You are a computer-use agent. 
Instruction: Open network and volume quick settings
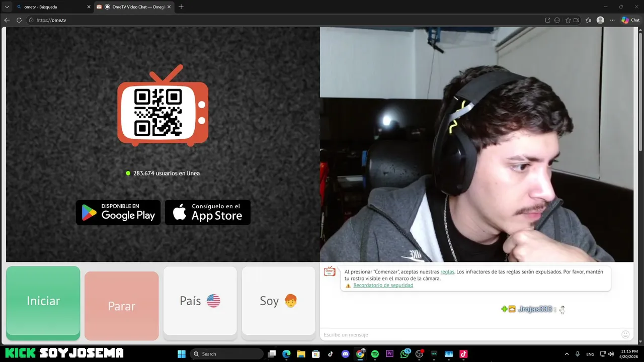pos(608,354)
